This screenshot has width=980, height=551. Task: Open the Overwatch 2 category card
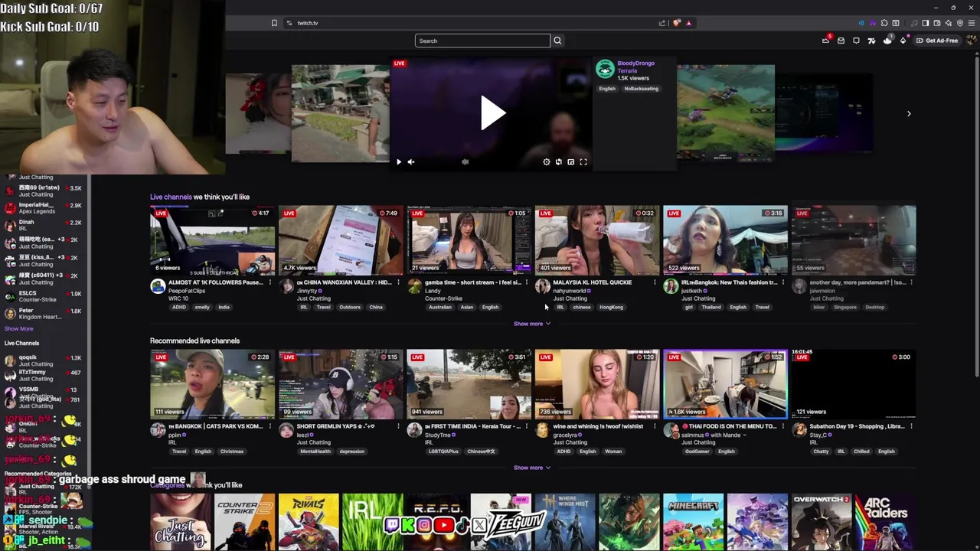point(822,522)
